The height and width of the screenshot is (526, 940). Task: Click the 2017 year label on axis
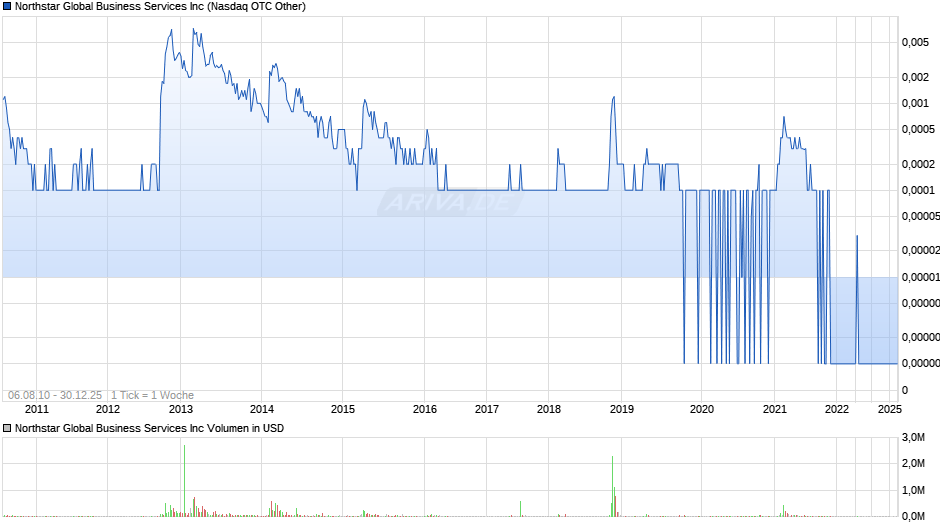point(487,409)
